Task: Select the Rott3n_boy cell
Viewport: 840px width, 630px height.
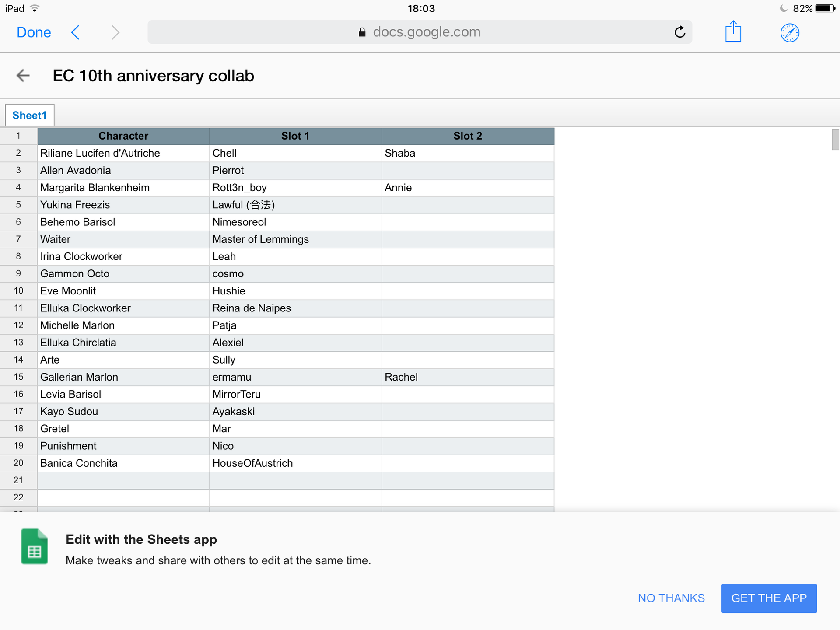Action: tap(295, 188)
